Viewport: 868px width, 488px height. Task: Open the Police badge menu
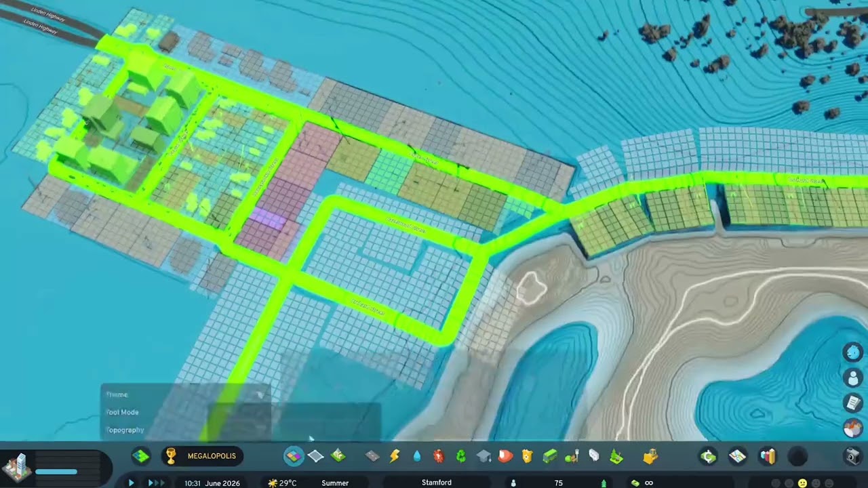point(528,456)
